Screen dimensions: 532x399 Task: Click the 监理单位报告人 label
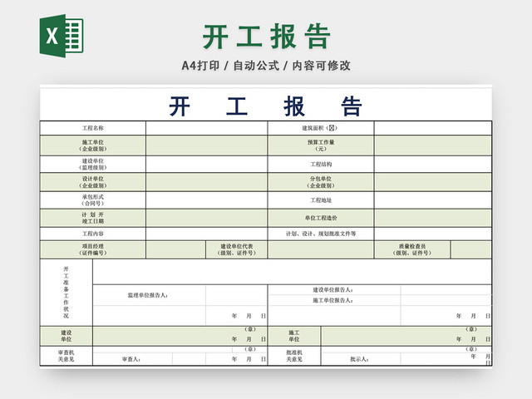pos(148,296)
